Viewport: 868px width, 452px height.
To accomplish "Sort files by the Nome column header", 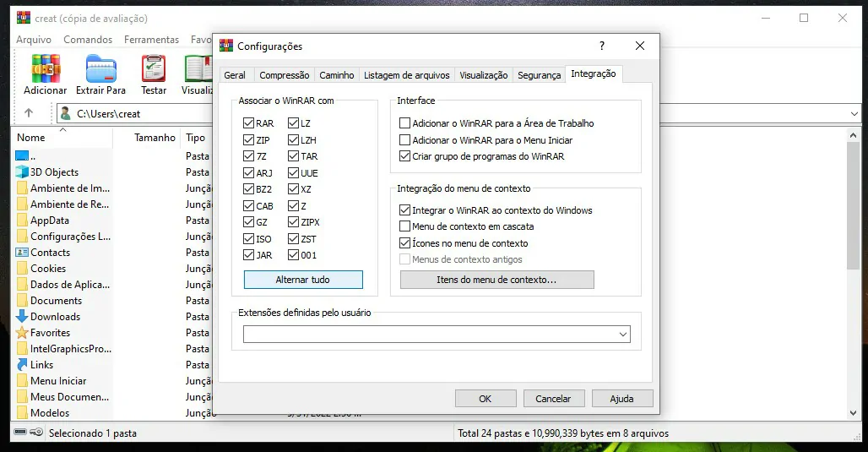I will pyautogui.click(x=31, y=138).
